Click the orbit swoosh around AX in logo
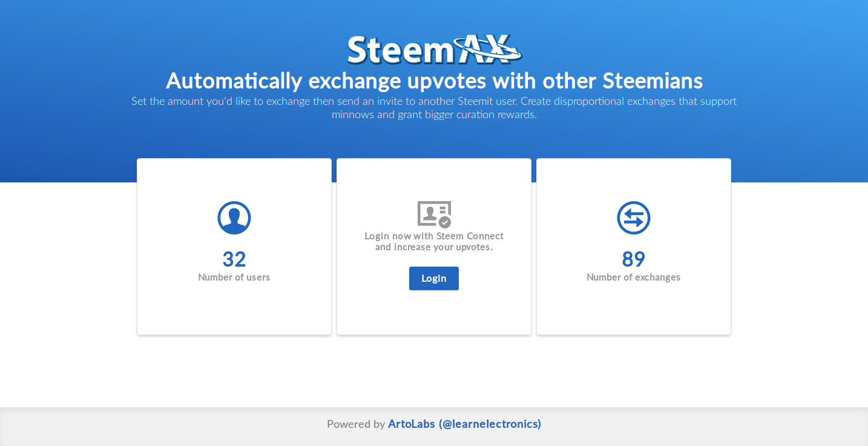This screenshot has width=868, height=446. (x=488, y=48)
